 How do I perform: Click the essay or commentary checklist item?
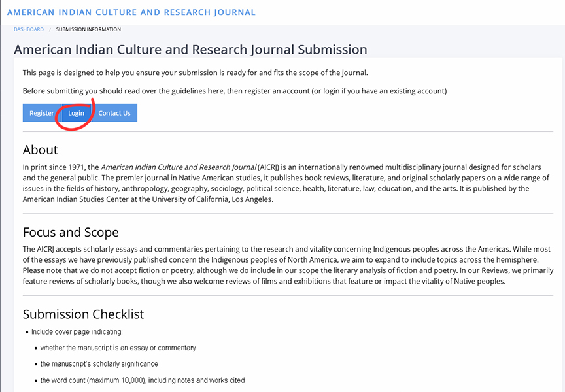[118, 348]
